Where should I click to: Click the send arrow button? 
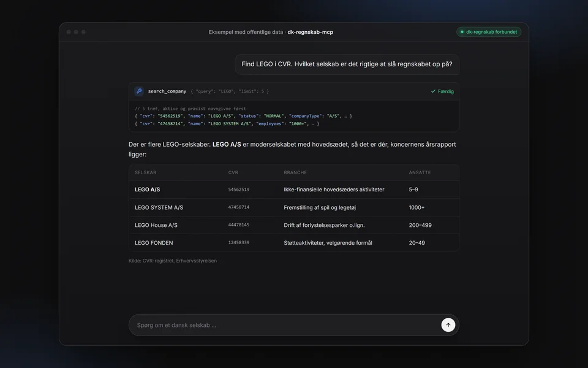coord(448,325)
